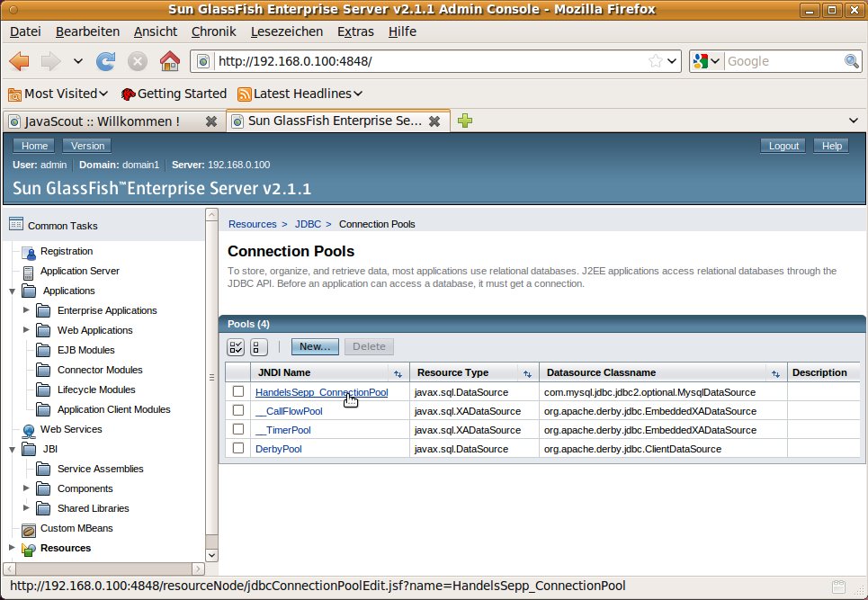Open the __TimerPool connection pool link
This screenshot has height=600, width=868.
282,430
